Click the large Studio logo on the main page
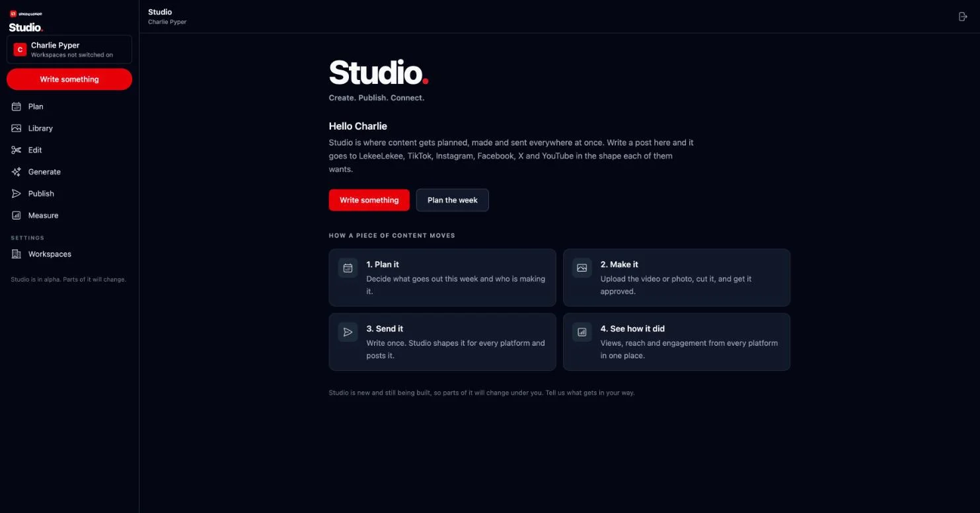Image resolution: width=980 pixels, height=513 pixels. coord(379,72)
